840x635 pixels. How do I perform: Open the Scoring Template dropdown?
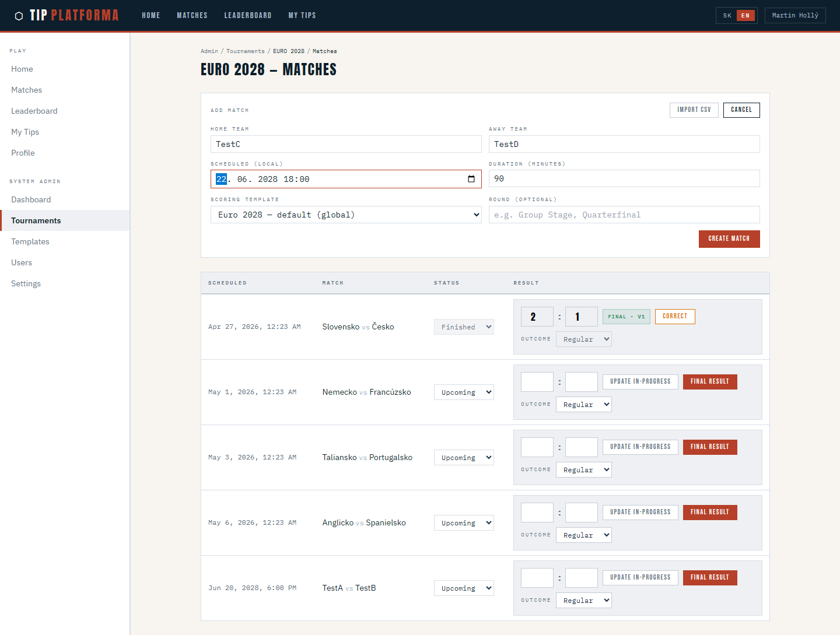[346, 215]
